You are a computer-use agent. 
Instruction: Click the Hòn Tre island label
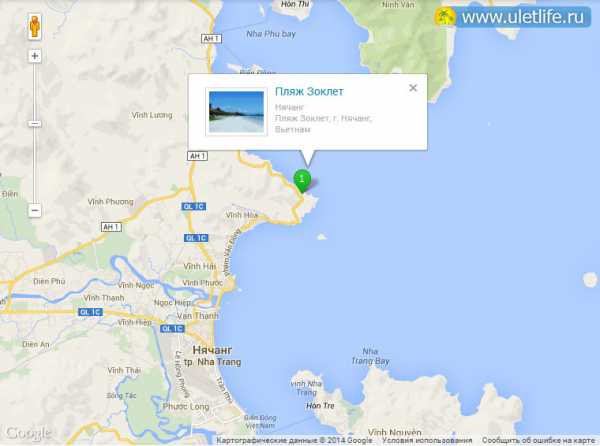320,406
